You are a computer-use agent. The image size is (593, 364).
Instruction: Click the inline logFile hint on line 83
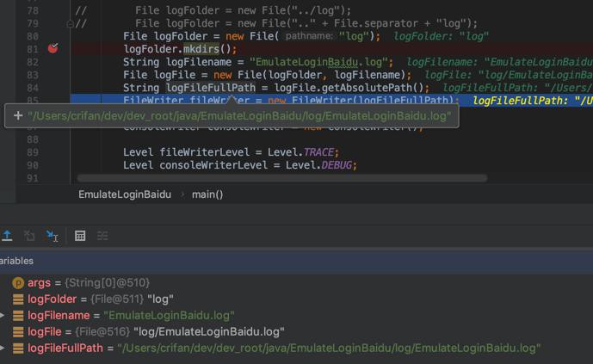click(509, 75)
